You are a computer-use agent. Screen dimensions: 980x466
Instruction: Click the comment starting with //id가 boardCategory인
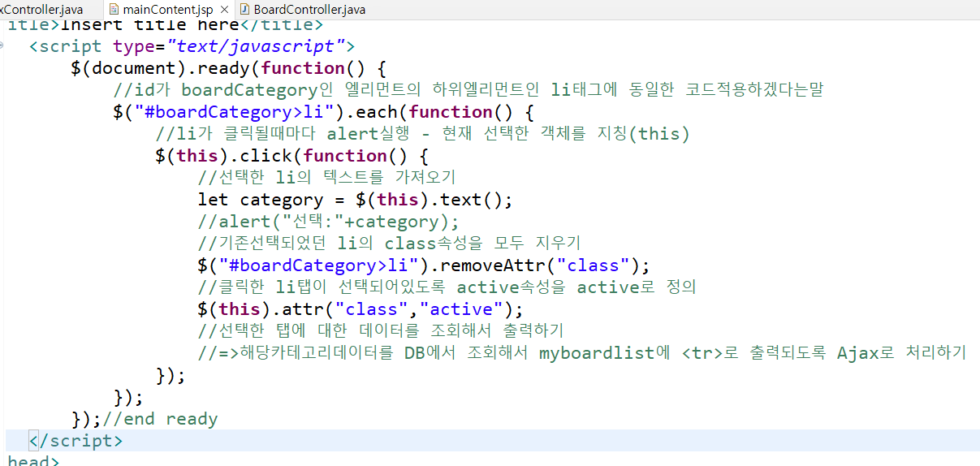click(468, 90)
